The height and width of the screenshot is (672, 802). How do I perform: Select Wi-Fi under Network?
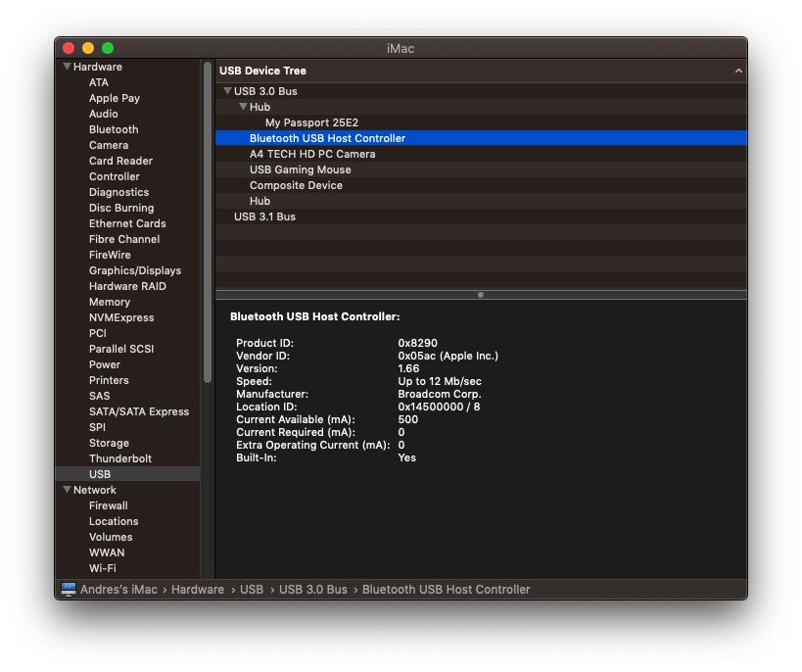click(x=102, y=568)
